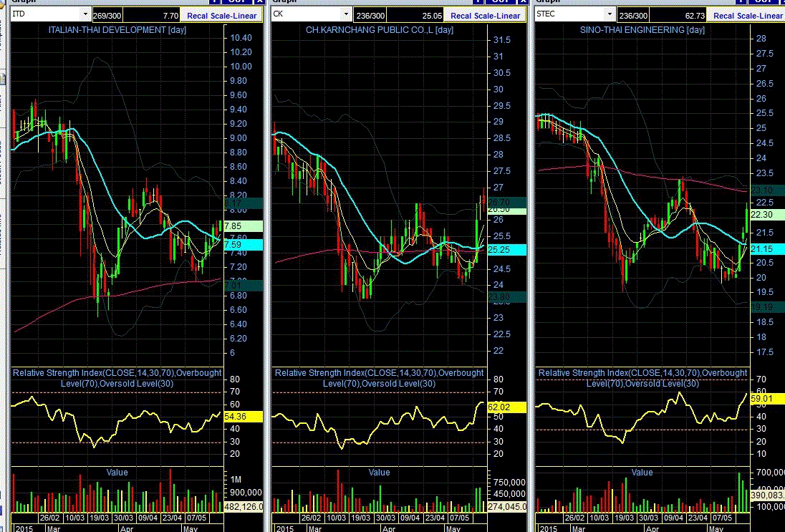Screen dimensions: 785x532
Task: Click Scale-Linear in the ITD chart panel
Action: (x=233, y=16)
